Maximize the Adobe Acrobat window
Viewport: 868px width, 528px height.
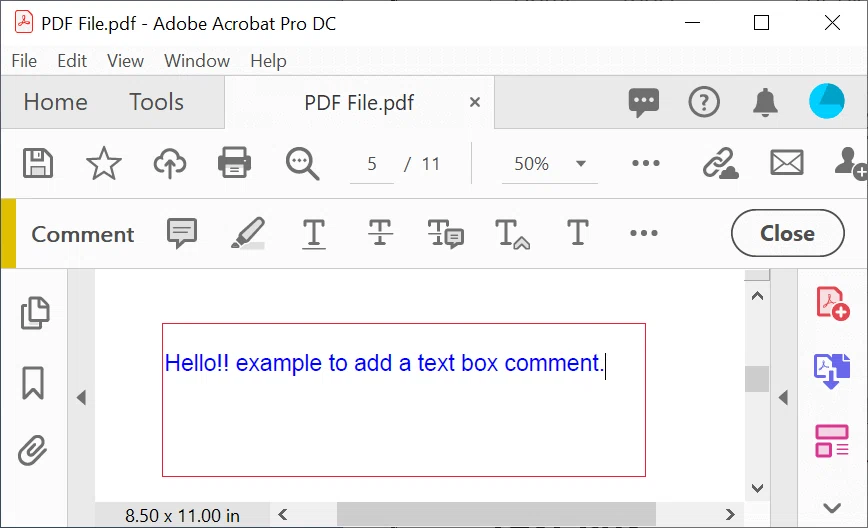(761, 23)
